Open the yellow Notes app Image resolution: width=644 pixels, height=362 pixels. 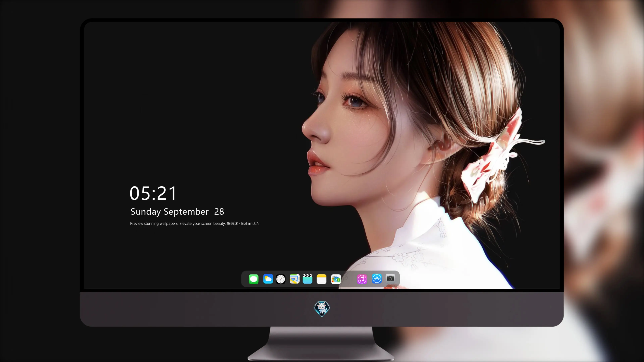click(x=321, y=279)
